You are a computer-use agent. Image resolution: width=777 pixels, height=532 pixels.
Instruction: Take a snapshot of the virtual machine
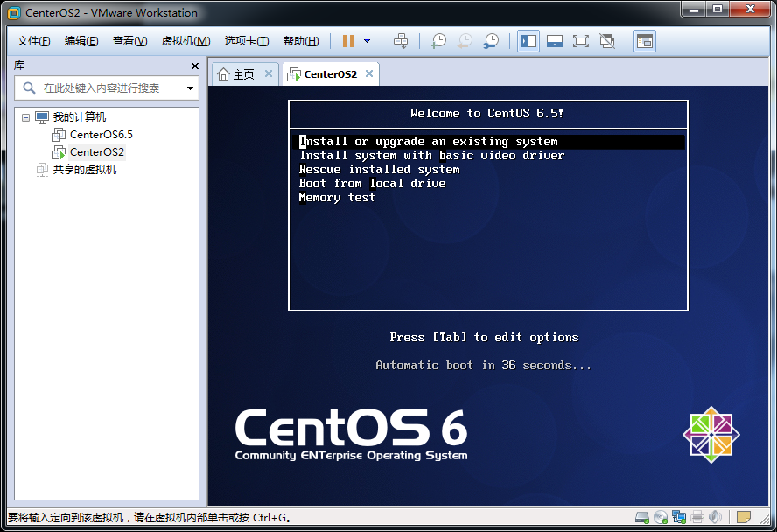(438, 41)
